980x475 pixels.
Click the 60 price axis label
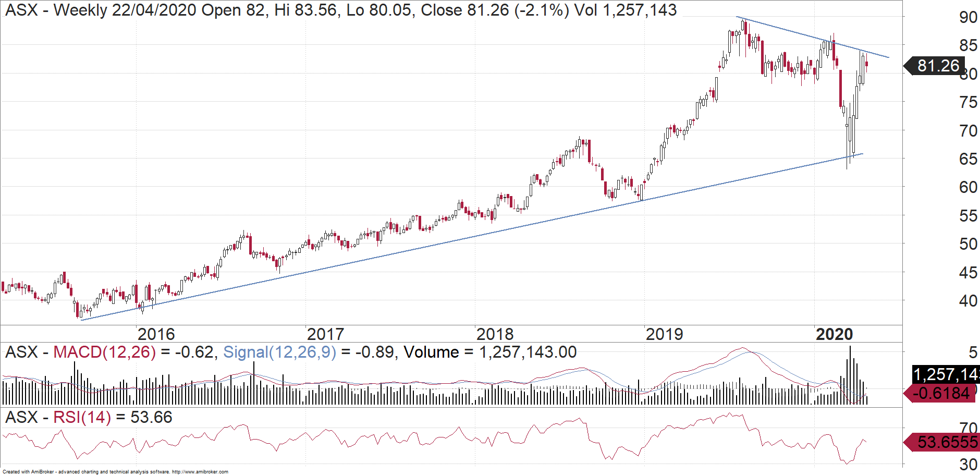point(968,187)
